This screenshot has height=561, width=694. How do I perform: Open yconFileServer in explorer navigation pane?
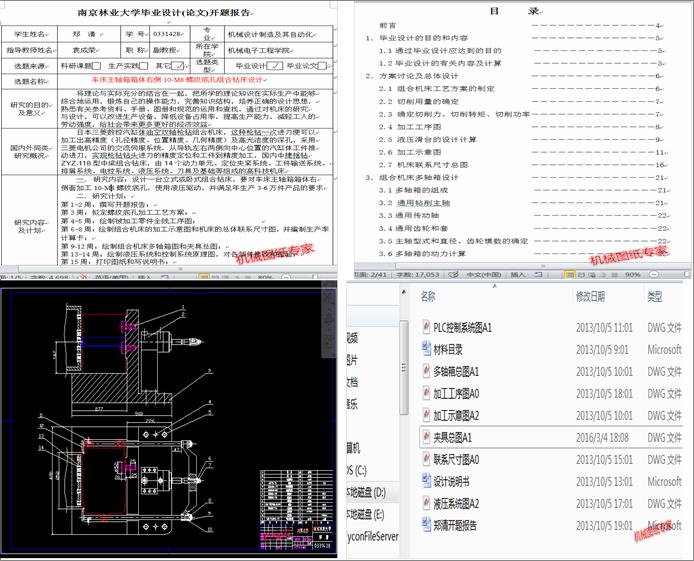click(373, 536)
